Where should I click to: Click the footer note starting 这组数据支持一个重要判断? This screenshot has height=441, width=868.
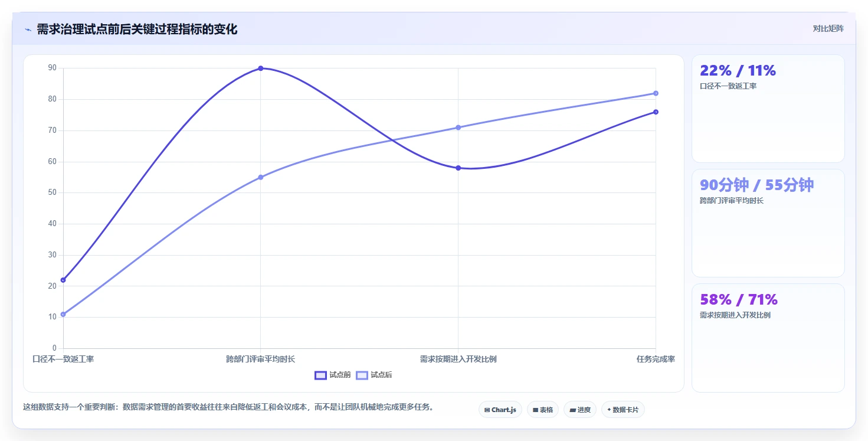[228, 407]
